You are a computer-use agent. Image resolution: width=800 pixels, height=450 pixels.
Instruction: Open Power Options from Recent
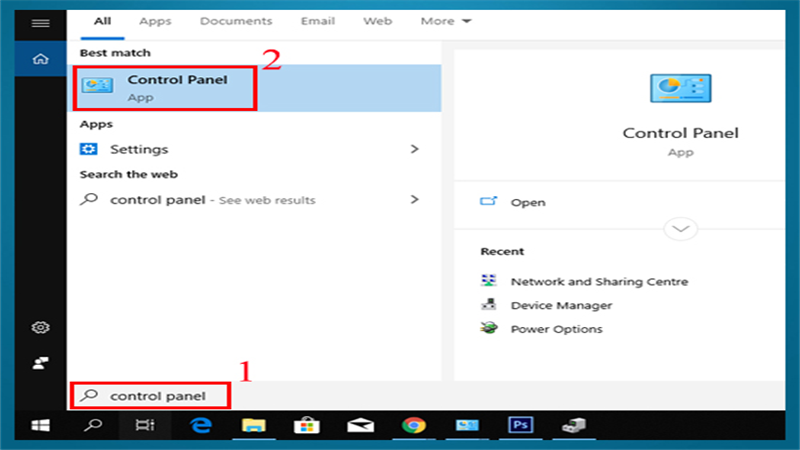pos(556,329)
